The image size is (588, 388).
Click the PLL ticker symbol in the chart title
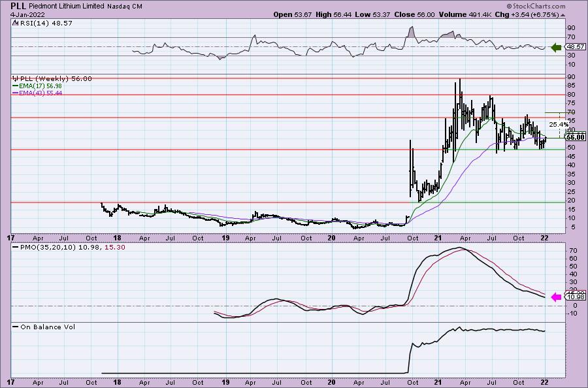[x=18, y=6]
